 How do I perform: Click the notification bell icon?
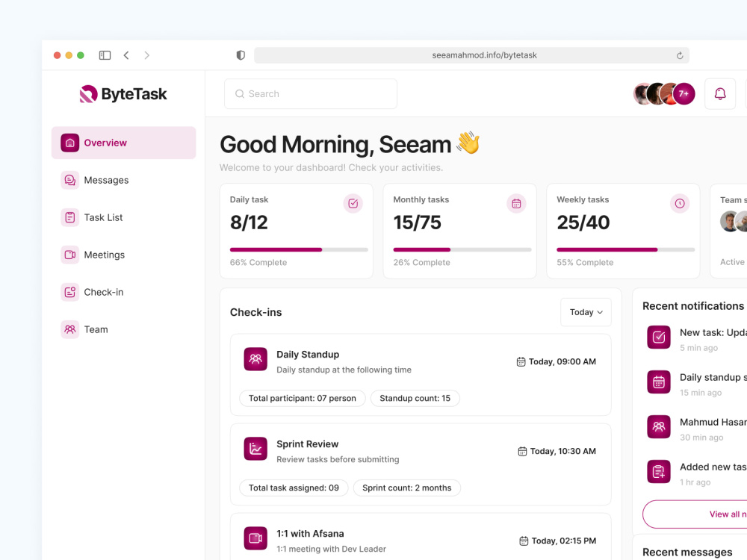(x=720, y=94)
